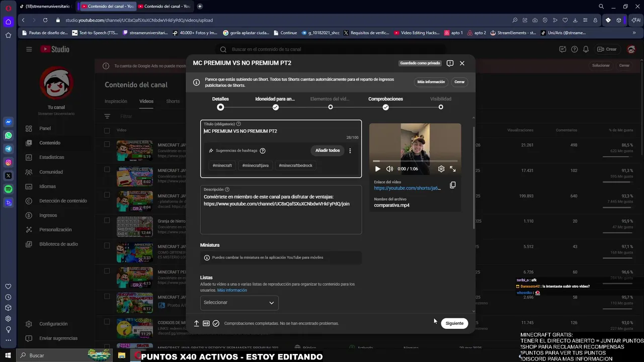The height and width of the screenshot is (362, 644).
Task: Expand the preview player to fullscreen
Action: pos(453,169)
